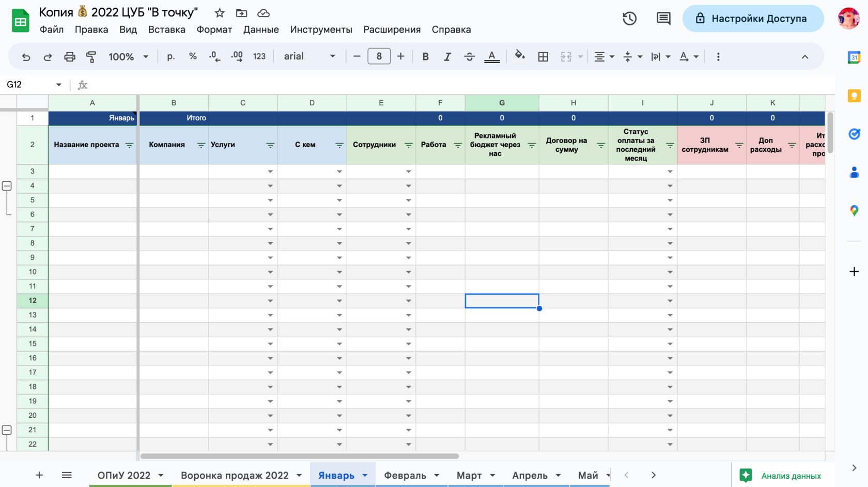The height and width of the screenshot is (487, 868).
Task: Star the document title
Action: [x=220, y=13]
